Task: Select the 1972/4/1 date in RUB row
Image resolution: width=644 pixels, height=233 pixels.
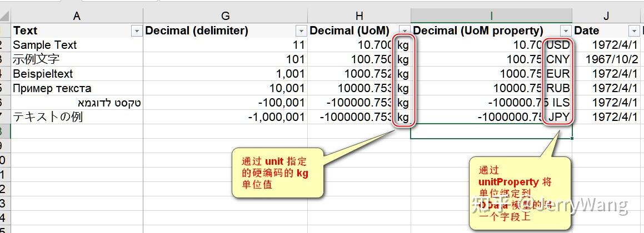Action: pyautogui.click(x=606, y=88)
